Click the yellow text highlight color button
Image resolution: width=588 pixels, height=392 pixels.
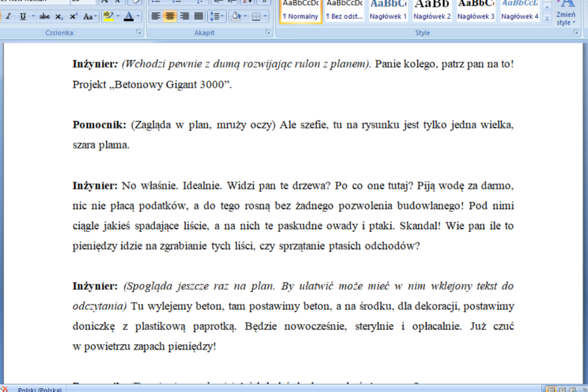108,16
